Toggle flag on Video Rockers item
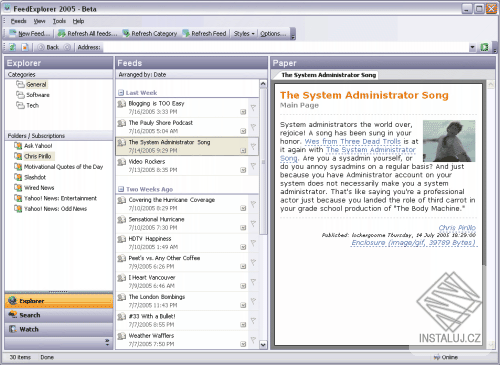Screen dimensions: 500x365 pos(253,166)
